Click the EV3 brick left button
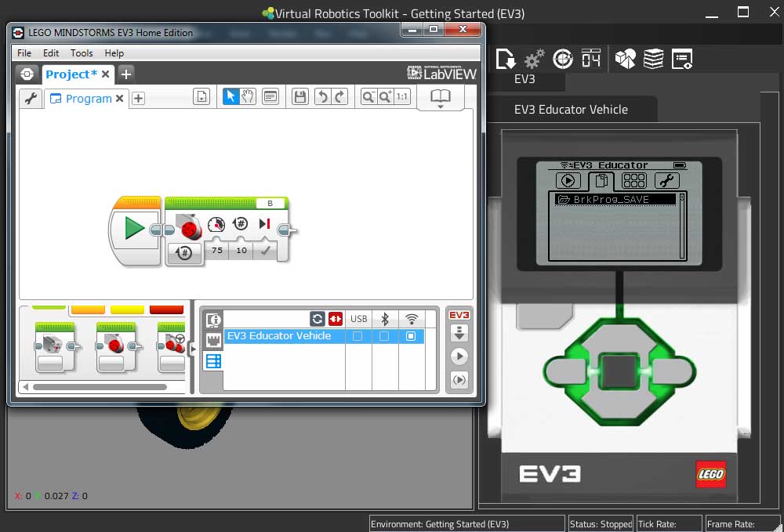Viewport: 784px width, 532px height. [x=567, y=371]
